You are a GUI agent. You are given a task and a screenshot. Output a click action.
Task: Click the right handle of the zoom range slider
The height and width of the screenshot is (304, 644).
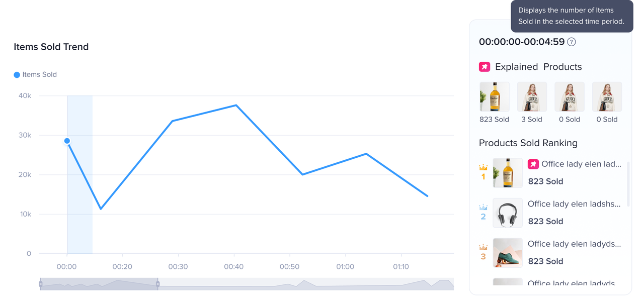click(x=157, y=284)
